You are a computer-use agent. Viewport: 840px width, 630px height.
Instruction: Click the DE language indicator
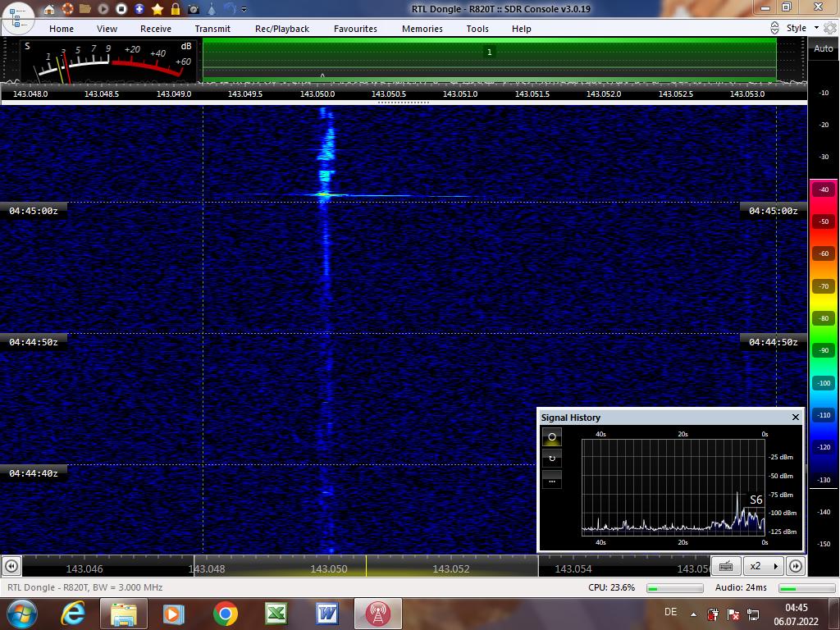coord(670,612)
